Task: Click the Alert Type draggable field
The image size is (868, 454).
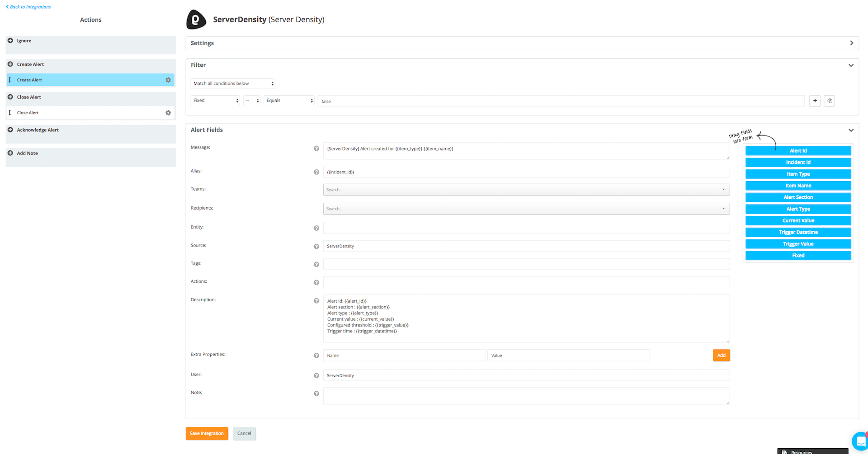Action: (798, 209)
